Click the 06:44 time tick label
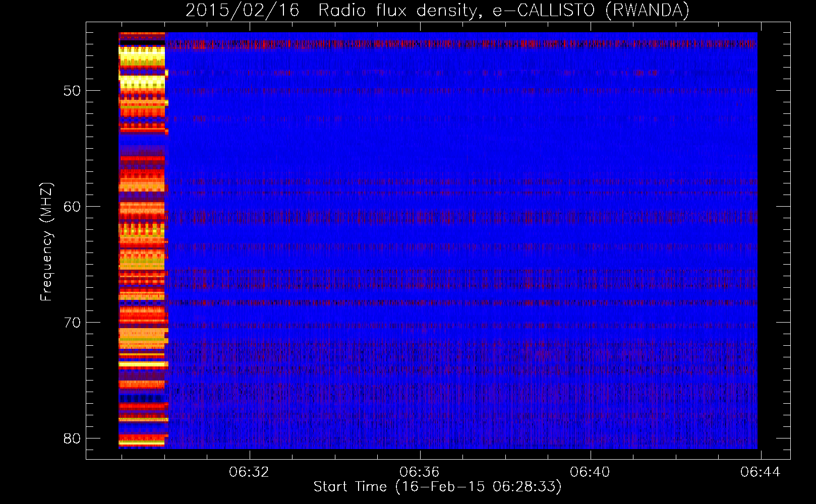The width and height of the screenshot is (816, 504). coord(761,472)
